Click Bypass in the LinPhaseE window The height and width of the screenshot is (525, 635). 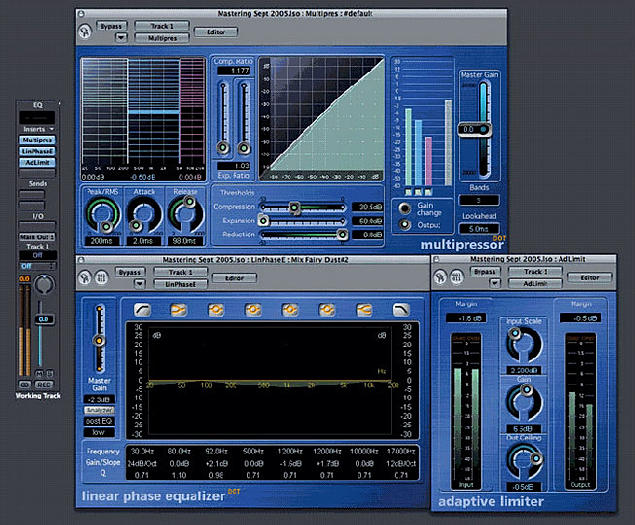tap(130, 272)
